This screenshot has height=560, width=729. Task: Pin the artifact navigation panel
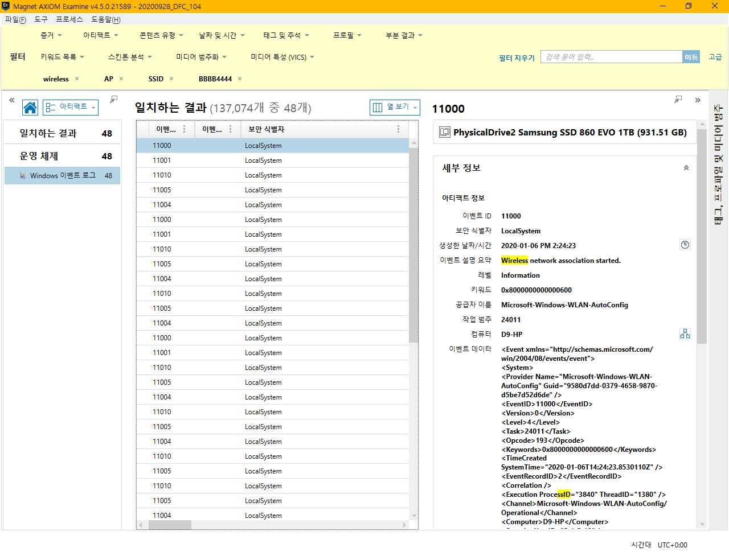pyautogui.click(x=114, y=99)
